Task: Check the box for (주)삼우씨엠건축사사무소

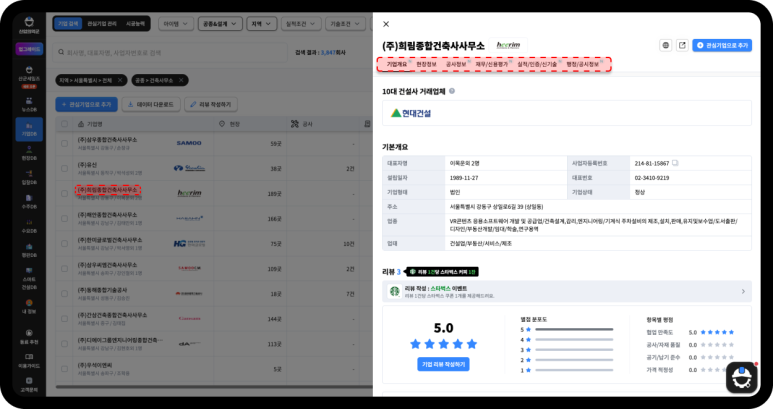Action: point(65,269)
